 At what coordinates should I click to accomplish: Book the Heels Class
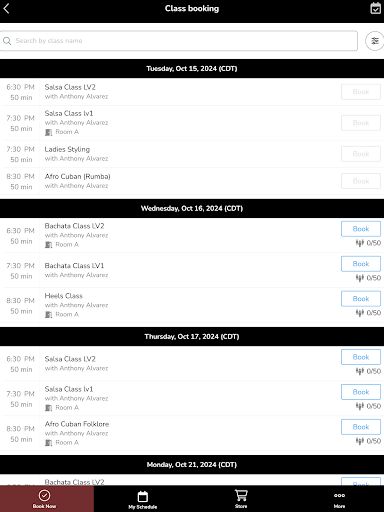pos(361,299)
